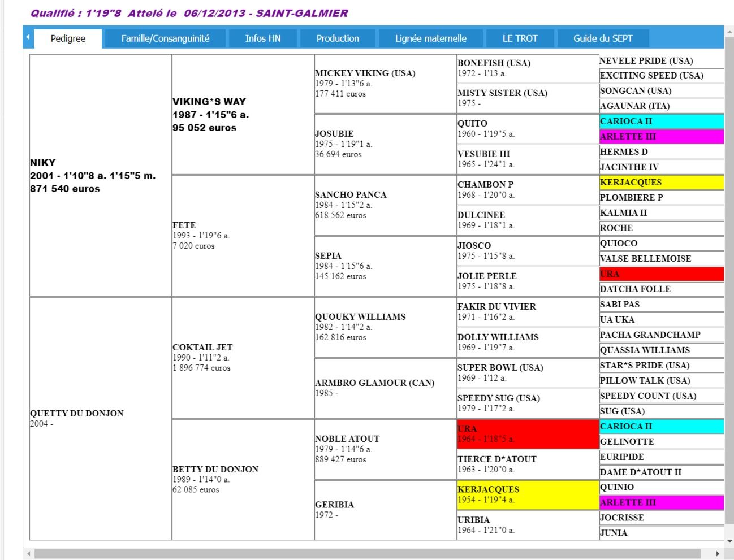
Task: Click AGAUNAR (ITA) cell
Action: pyautogui.click(x=662, y=106)
